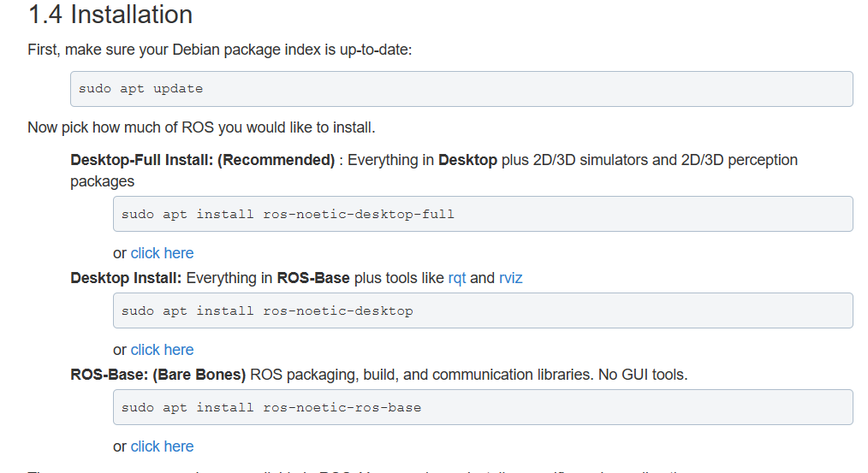Open the 'click here' link below ros-noetic-desktop command
The image size is (868, 473).
click(162, 350)
